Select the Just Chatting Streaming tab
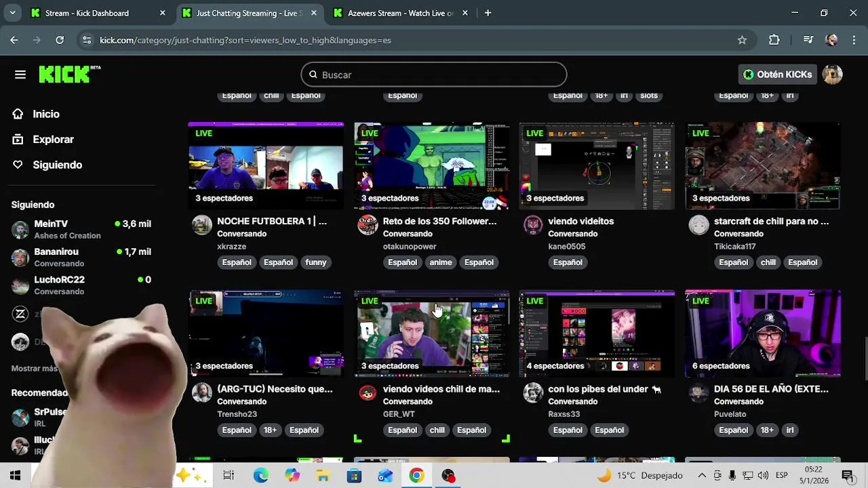The height and width of the screenshot is (488, 868). tap(249, 13)
